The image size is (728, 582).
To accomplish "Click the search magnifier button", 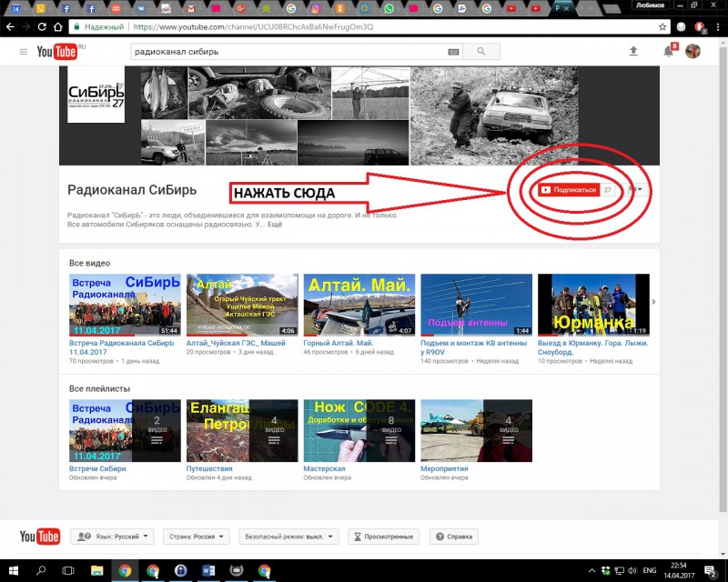I will [x=481, y=52].
